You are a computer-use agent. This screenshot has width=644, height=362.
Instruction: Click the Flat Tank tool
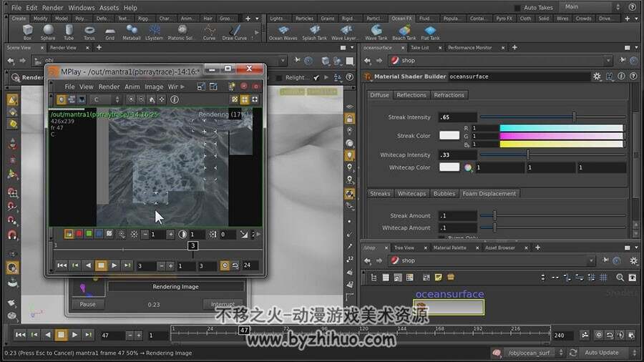point(430,32)
